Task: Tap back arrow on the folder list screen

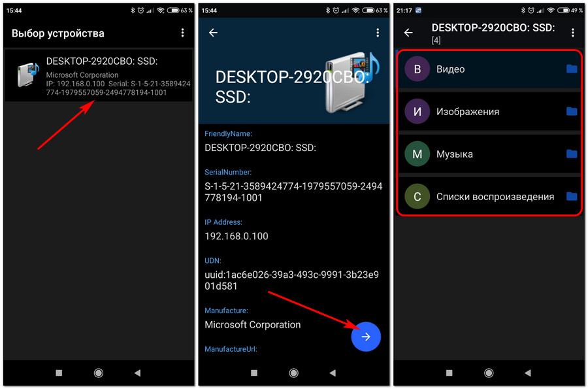Action: click(x=408, y=33)
